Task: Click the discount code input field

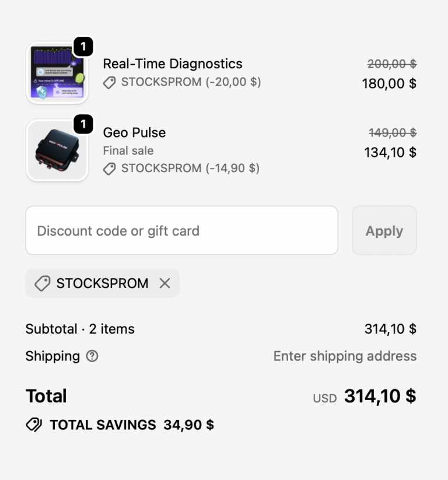Action: pos(181,230)
